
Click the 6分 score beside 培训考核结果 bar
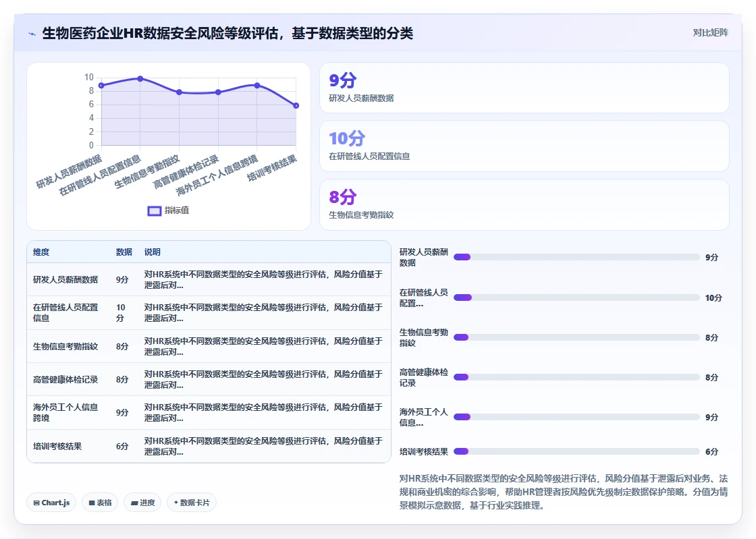(711, 451)
